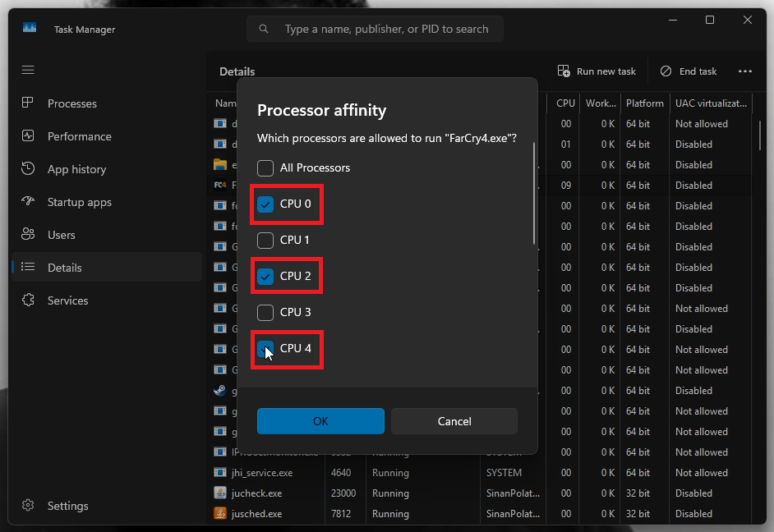Click the processor list scrollbar in dialog

coord(533,194)
